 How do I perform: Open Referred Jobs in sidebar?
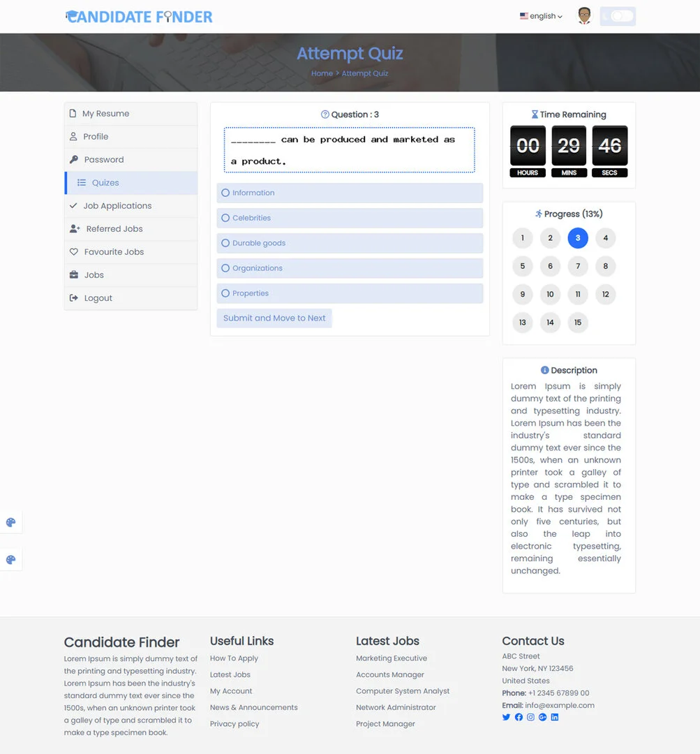point(131,229)
